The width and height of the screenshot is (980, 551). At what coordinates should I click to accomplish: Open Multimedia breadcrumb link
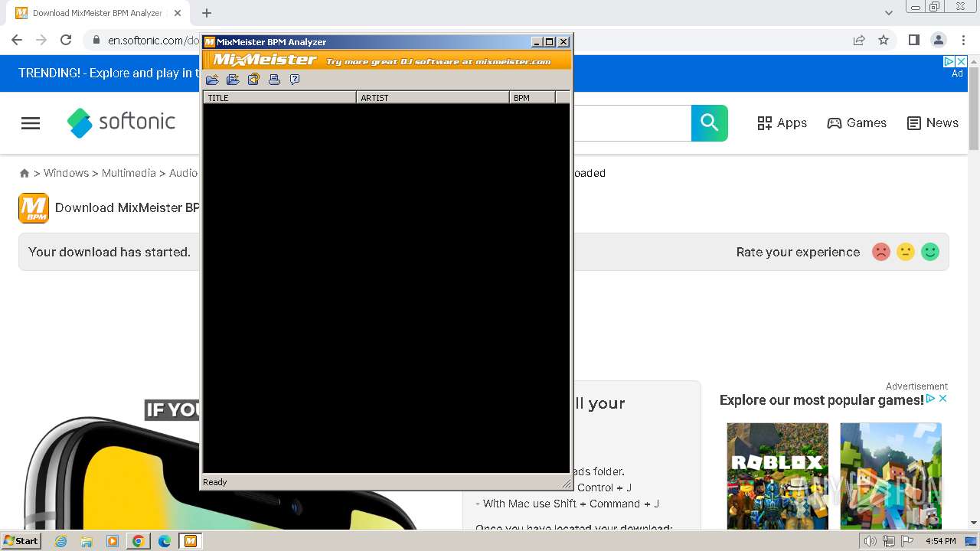point(129,173)
